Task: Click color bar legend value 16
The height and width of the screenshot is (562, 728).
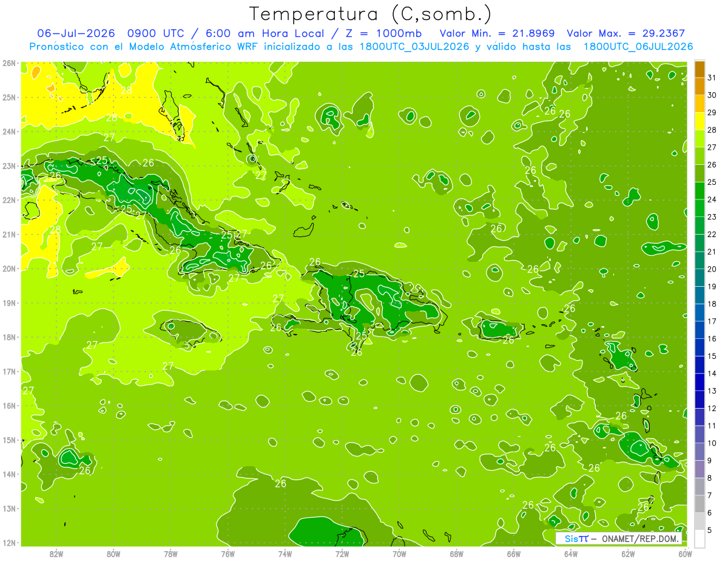Action: [712, 339]
